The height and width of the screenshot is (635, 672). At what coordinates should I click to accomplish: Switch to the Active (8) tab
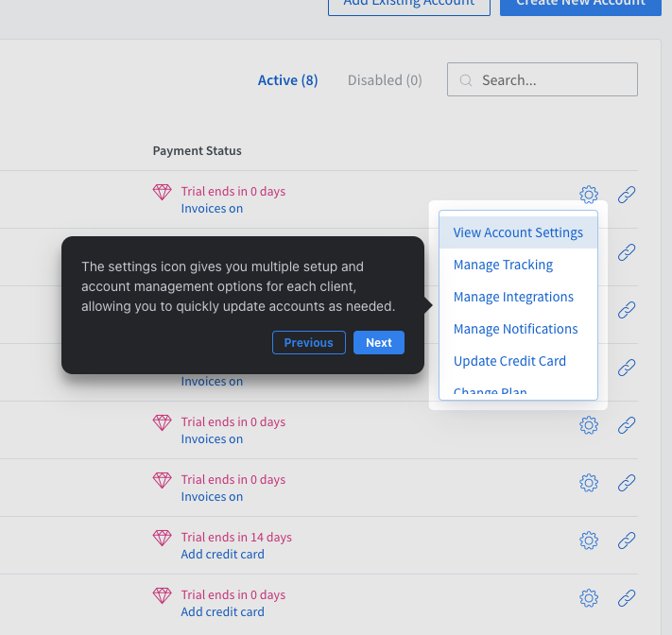(287, 80)
